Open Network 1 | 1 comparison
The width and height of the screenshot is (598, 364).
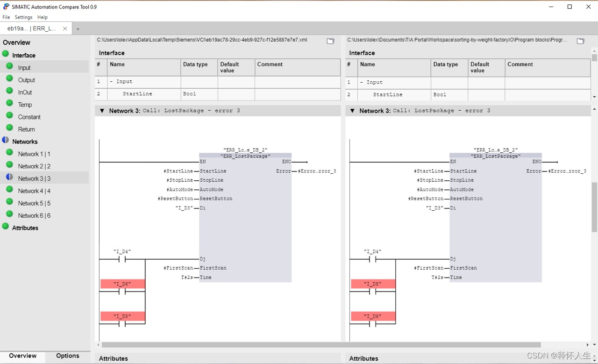point(34,154)
